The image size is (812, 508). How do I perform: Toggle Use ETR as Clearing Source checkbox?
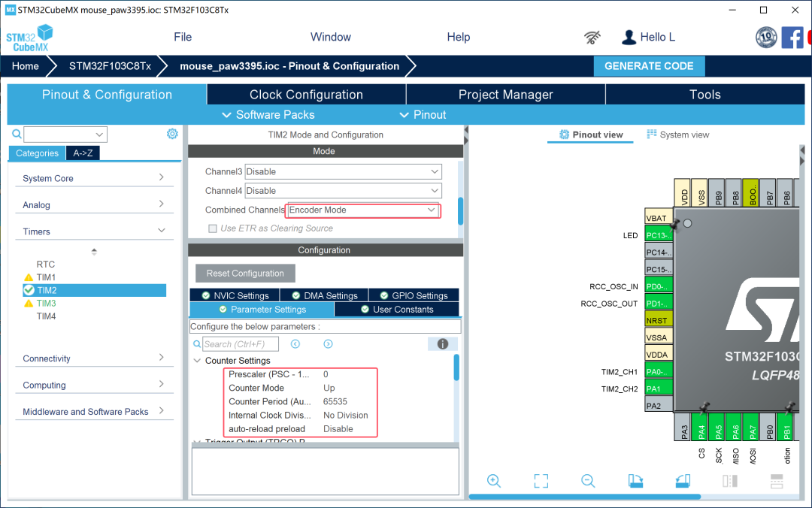click(213, 228)
